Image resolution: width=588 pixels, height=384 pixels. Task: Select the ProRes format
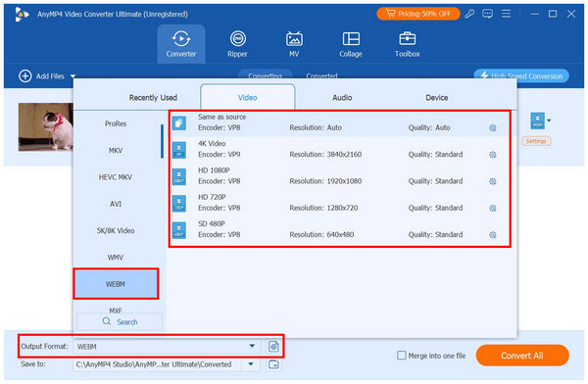tap(116, 123)
